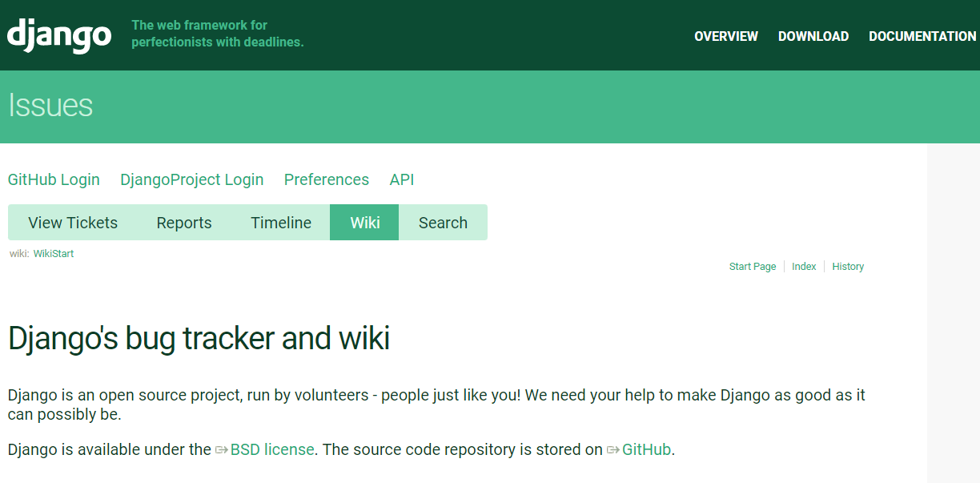The image size is (980, 483).
Task: Click the API link
Action: (401, 179)
